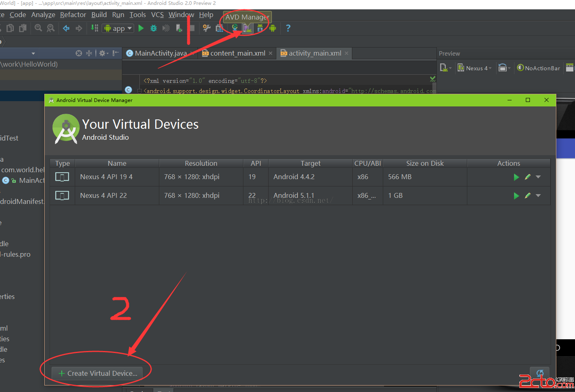Open the Refactor menu

coord(73,15)
